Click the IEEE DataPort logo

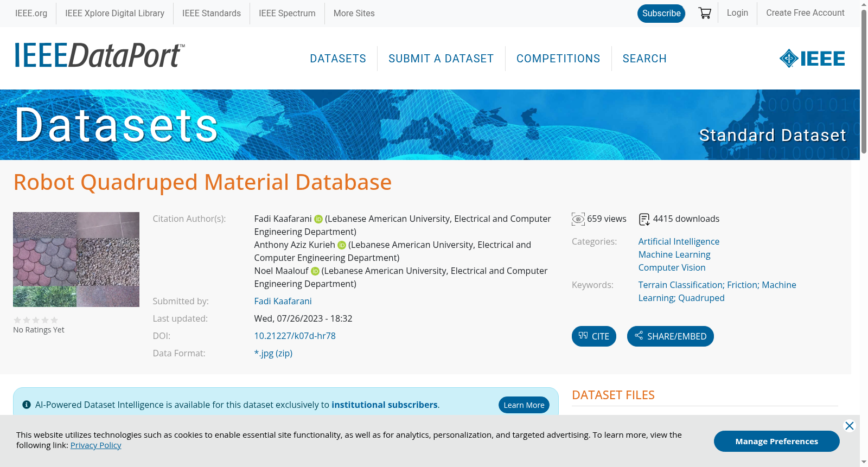[99, 55]
